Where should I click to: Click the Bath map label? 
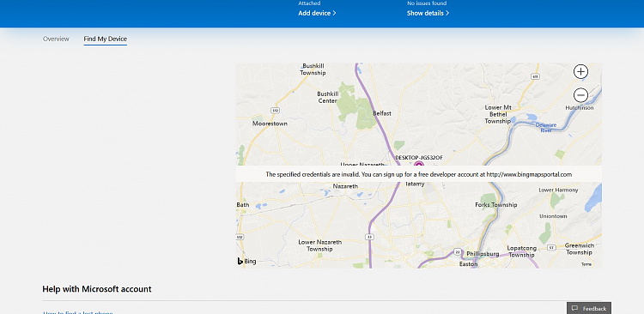pos(243,204)
